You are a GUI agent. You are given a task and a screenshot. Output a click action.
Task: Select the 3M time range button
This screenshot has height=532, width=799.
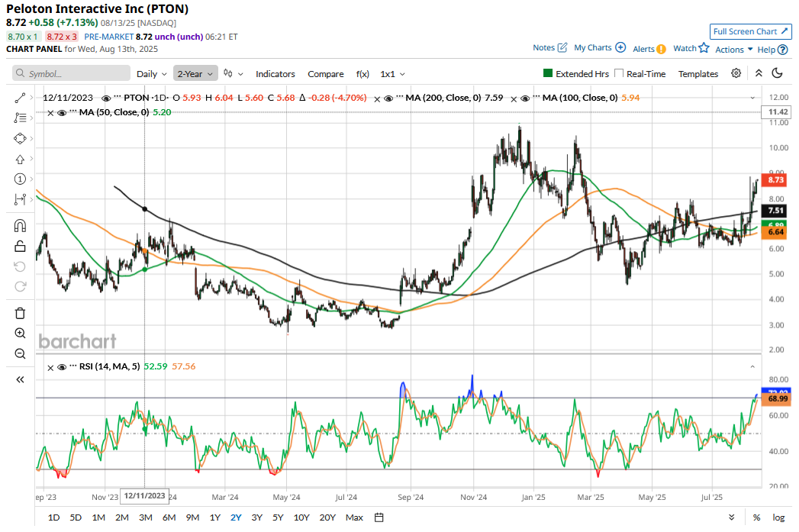point(146,517)
